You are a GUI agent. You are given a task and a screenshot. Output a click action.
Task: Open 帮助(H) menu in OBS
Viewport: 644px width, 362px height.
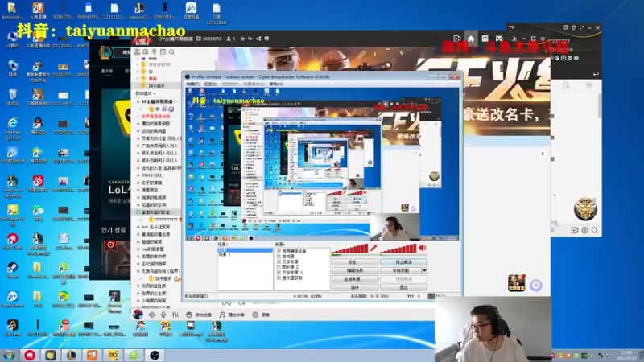(x=276, y=84)
